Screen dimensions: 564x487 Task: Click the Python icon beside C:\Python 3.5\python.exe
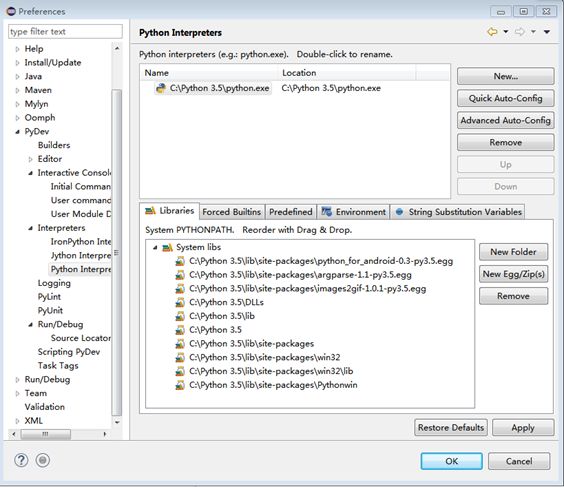coord(161,88)
